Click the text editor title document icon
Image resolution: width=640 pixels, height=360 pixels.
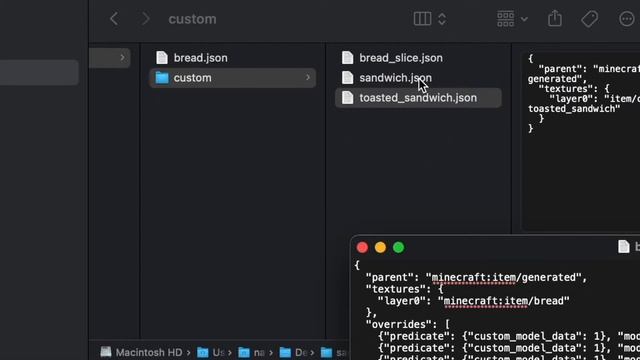coord(624,247)
